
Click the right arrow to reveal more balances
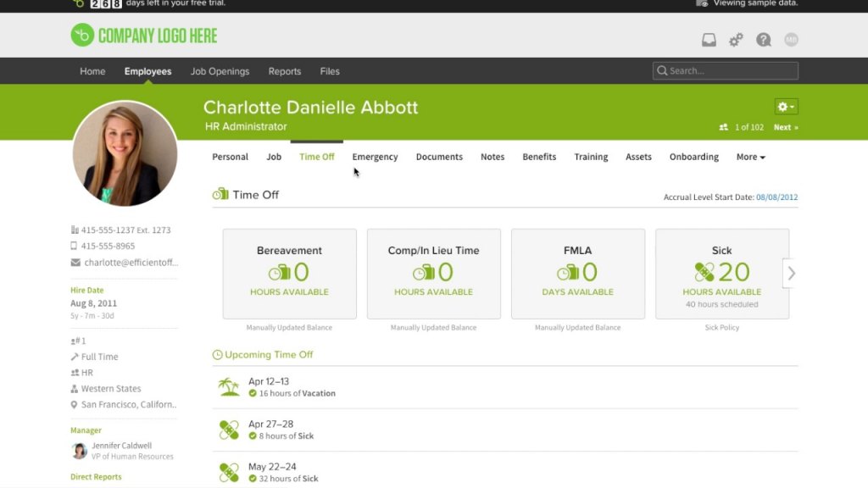[792, 274]
